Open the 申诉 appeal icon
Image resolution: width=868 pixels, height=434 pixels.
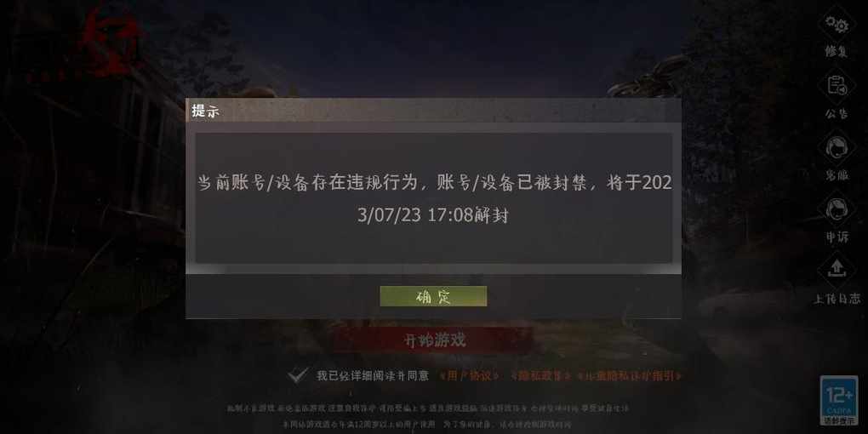837,210
